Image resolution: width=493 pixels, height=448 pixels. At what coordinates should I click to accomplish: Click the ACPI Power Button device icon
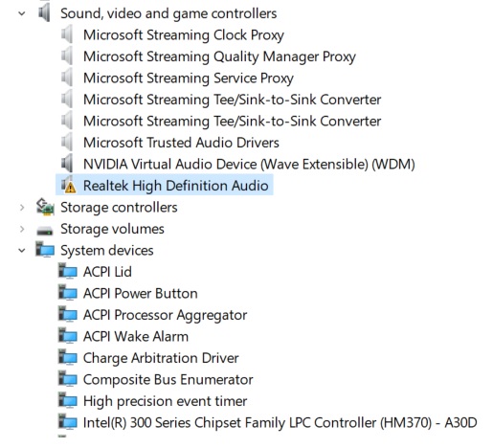click(68, 293)
